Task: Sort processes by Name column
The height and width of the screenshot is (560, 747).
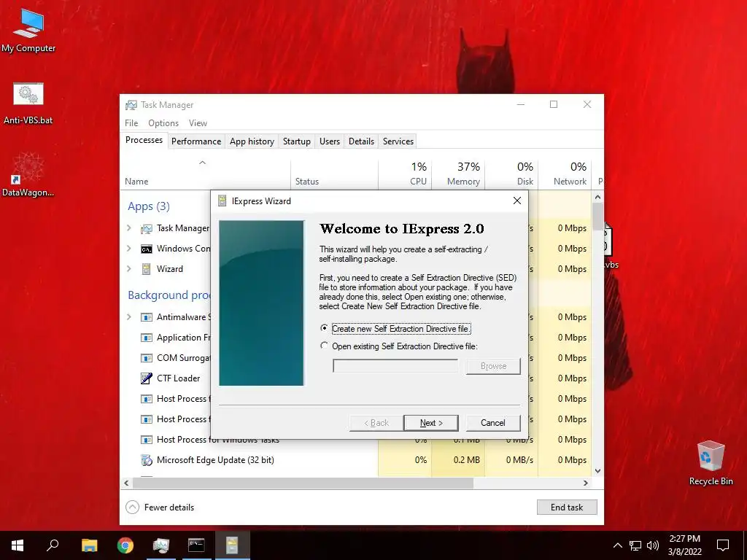Action: pos(205,174)
